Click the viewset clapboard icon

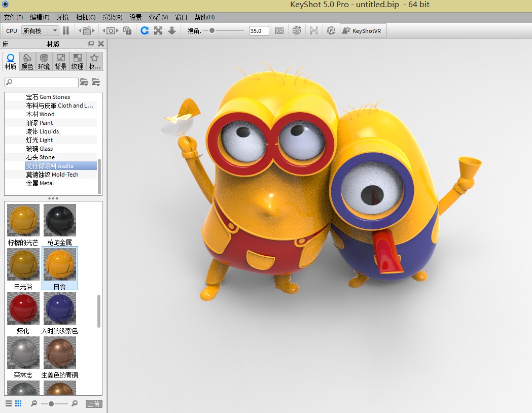[x=87, y=31]
